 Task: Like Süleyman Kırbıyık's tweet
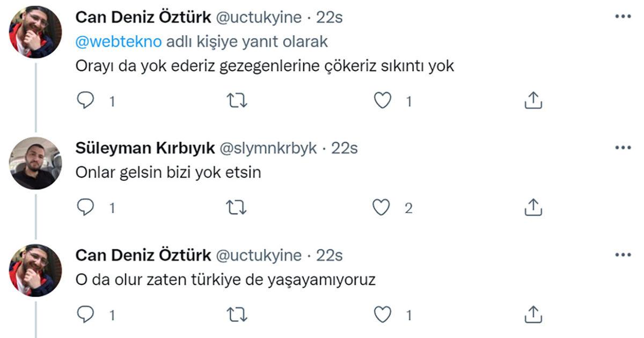382,208
